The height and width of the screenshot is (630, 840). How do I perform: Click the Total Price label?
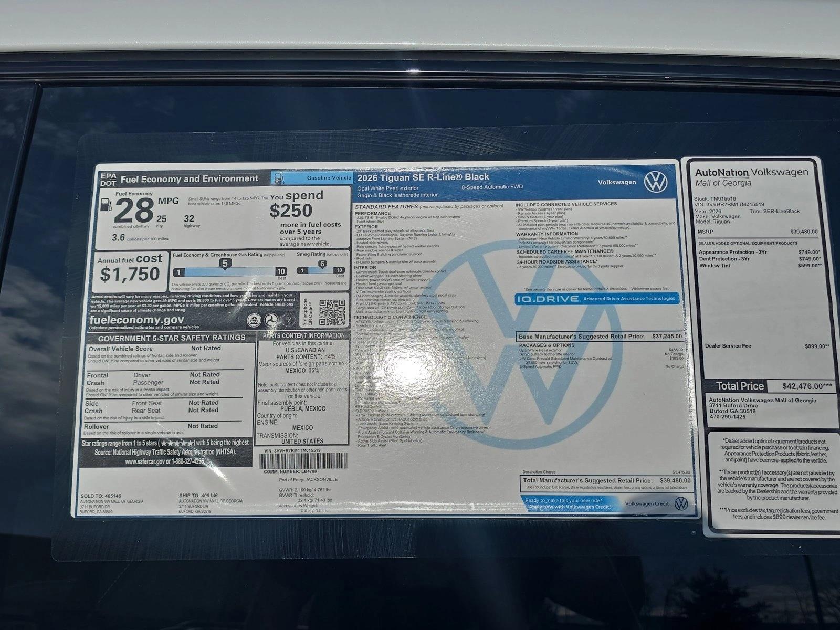coord(740,386)
